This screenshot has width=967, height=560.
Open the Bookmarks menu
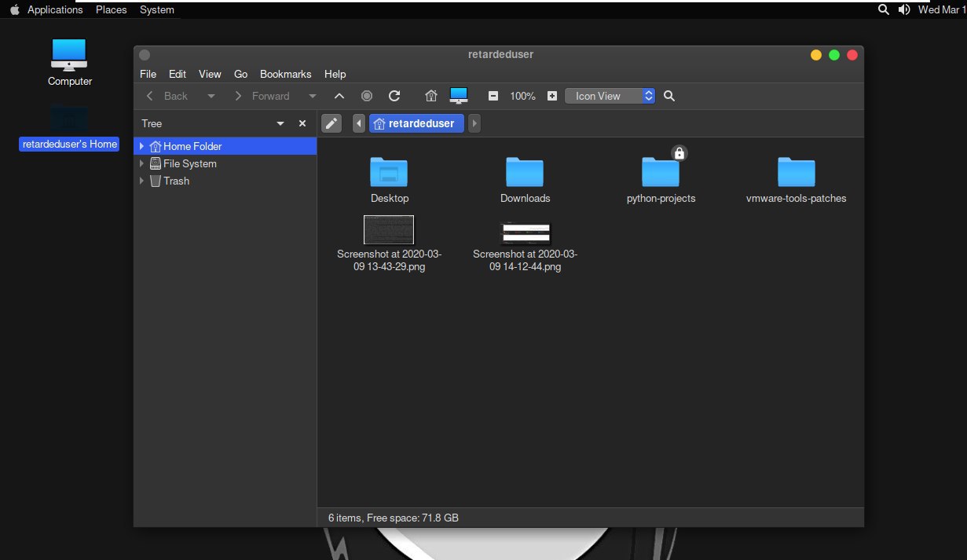point(286,74)
